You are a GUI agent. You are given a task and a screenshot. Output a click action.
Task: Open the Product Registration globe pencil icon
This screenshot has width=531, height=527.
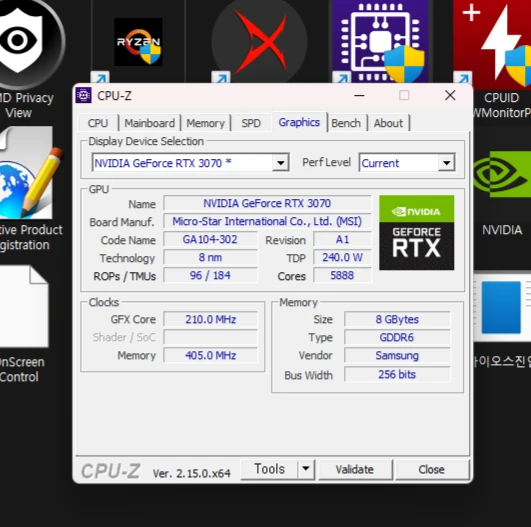pos(29,173)
